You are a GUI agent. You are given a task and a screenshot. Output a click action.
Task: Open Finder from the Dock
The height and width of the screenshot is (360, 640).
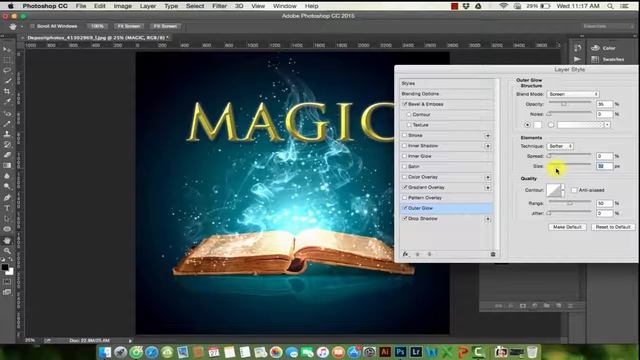(105, 352)
